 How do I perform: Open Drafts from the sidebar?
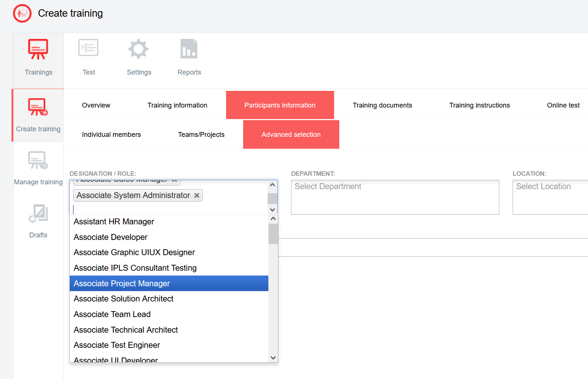point(38,214)
